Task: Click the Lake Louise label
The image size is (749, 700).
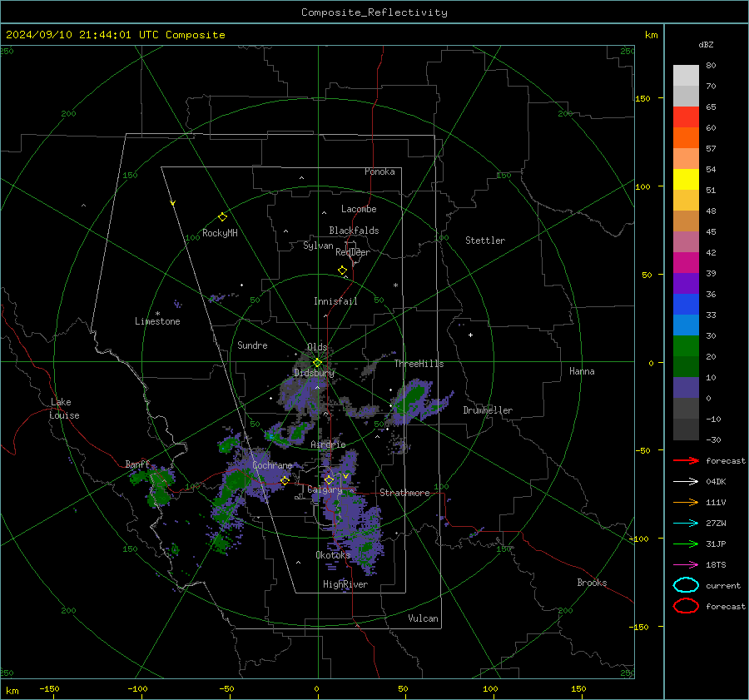Action: click(64, 409)
